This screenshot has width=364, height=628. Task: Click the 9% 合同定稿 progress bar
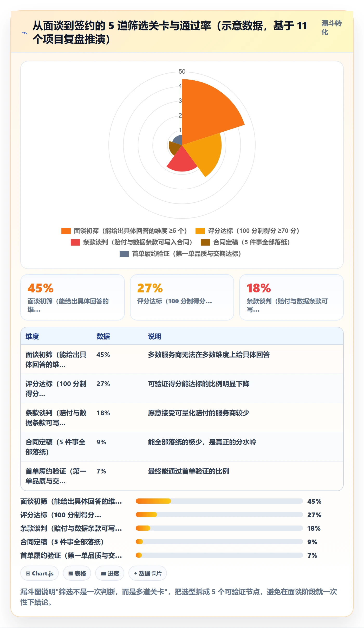pyautogui.click(x=219, y=542)
